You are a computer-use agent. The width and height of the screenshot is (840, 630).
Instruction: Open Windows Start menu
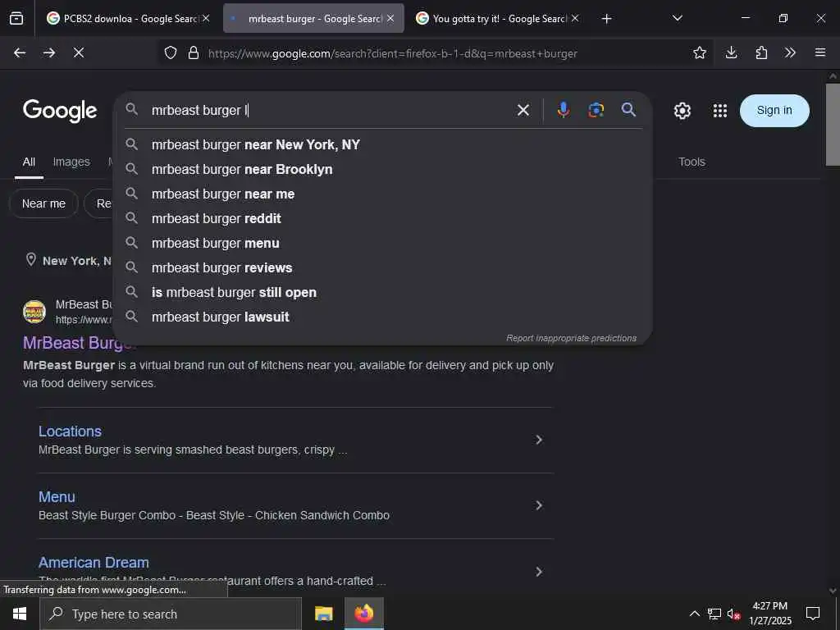[x=20, y=614]
